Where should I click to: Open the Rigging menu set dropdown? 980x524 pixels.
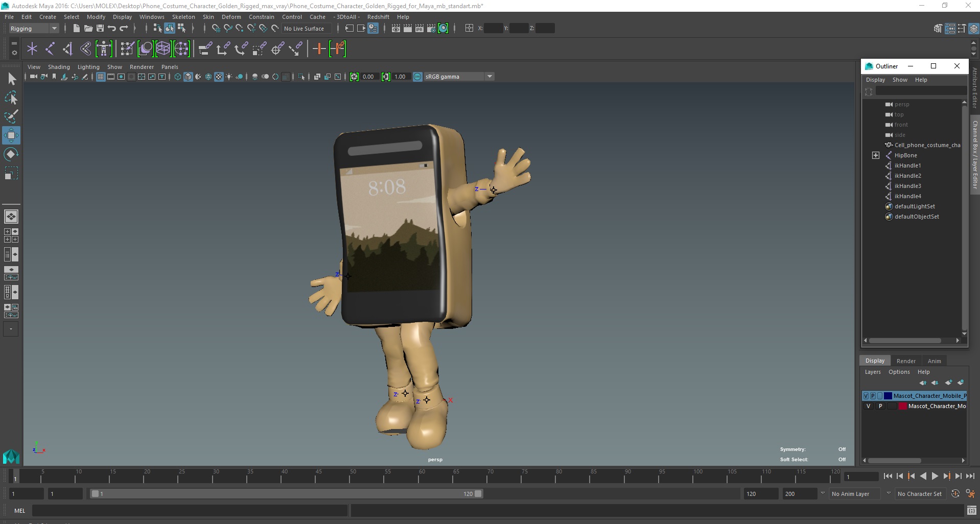click(34, 29)
